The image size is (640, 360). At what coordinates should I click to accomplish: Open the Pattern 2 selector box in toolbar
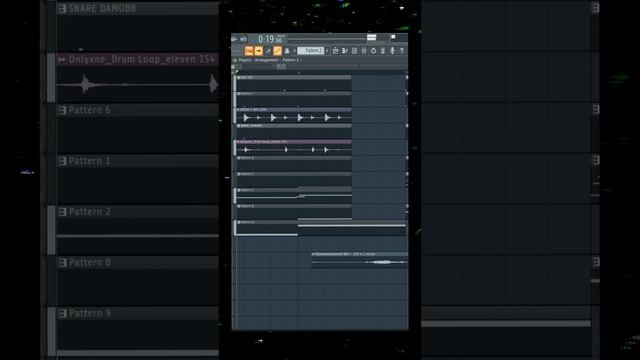311,51
